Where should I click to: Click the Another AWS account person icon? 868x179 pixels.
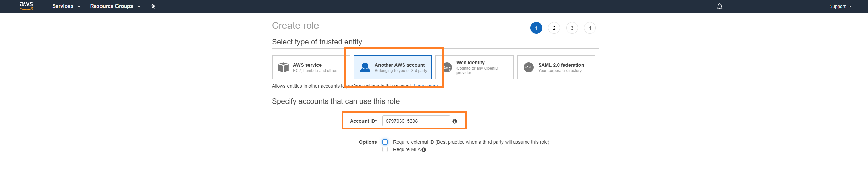click(x=365, y=67)
